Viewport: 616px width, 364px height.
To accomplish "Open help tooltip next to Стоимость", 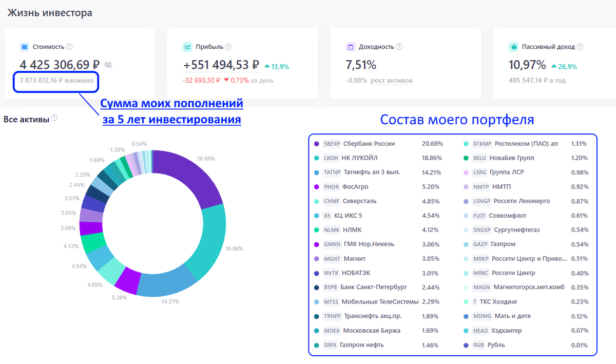I will coord(69,47).
